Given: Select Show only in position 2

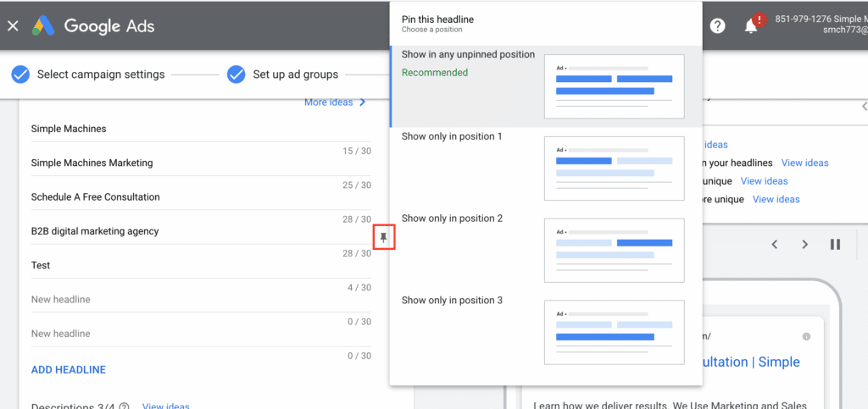Looking at the screenshot, I should point(546,251).
